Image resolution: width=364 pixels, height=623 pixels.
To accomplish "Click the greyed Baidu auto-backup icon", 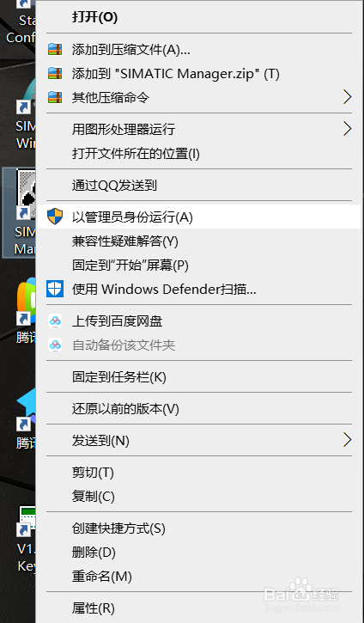I will click(55, 345).
